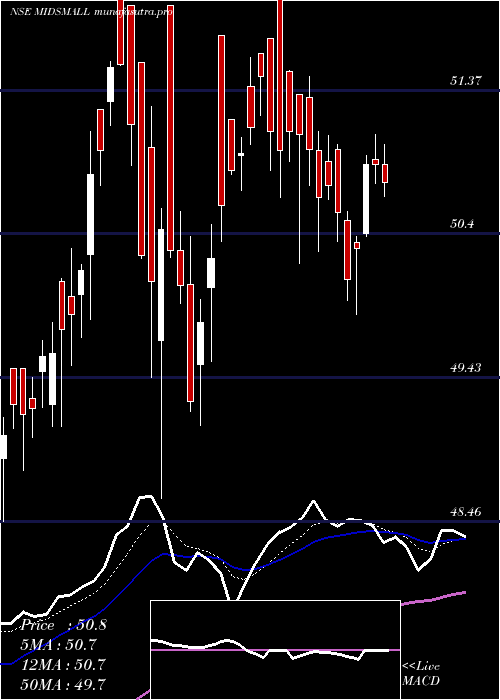This screenshot has height=700, width=500.
Task: Open the MACD inset chart panel
Action: 275,650
